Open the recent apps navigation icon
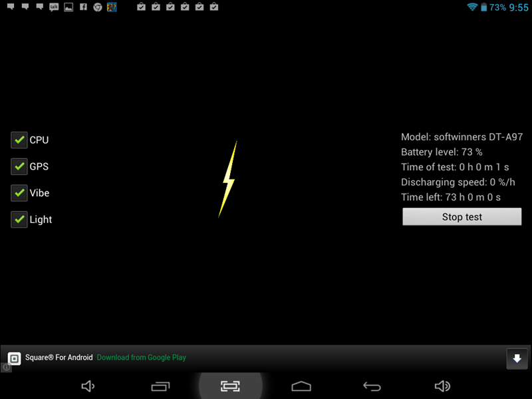 pyautogui.click(x=160, y=386)
